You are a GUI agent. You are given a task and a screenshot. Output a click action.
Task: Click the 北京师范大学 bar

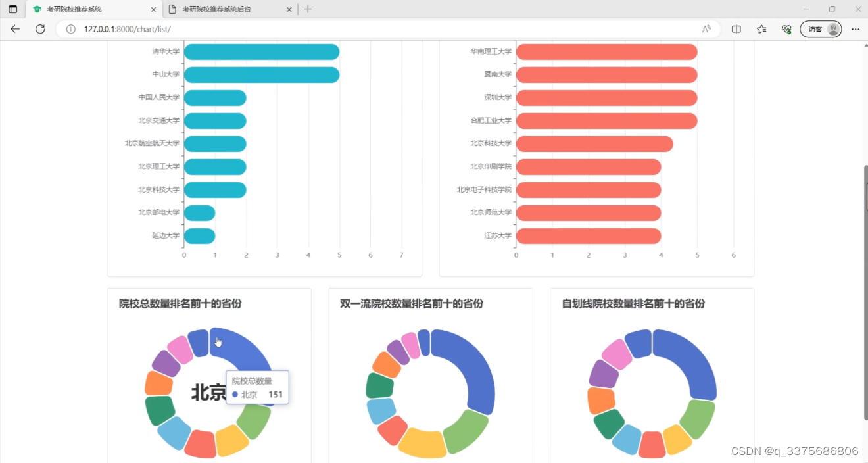(589, 213)
